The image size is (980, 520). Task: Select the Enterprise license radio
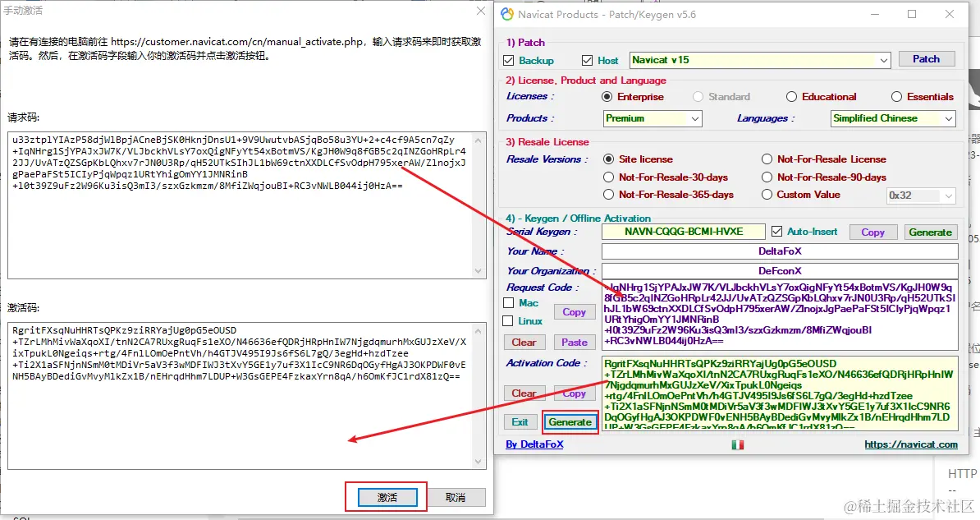click(607, 96)
